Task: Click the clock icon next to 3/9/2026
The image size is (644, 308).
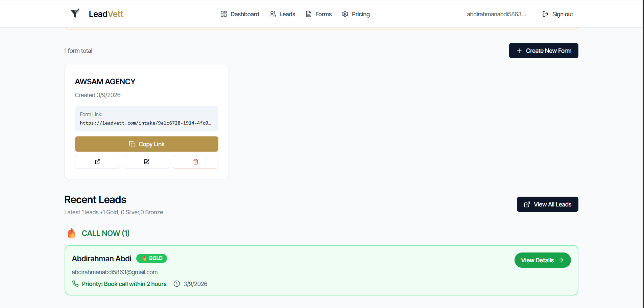Action: [177, 284]
